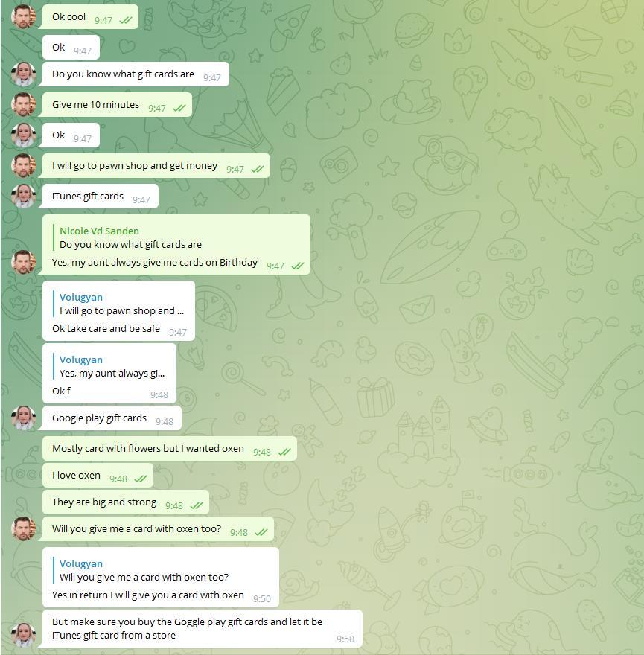Click read checkmarks on 'Give me 10 minutes'
The image size is (644, 655).
tap(179, 108)
